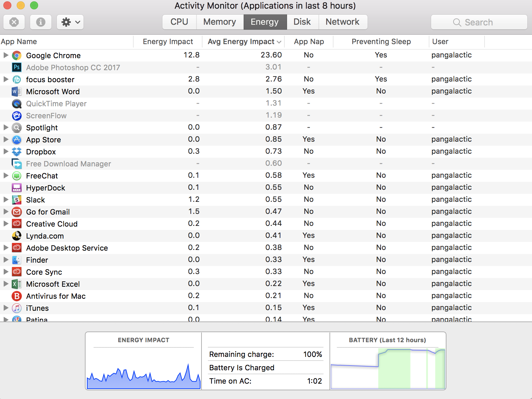Click the Remaining charge 100% value
This screenshot has width=532, height=399.
[313, 354]
